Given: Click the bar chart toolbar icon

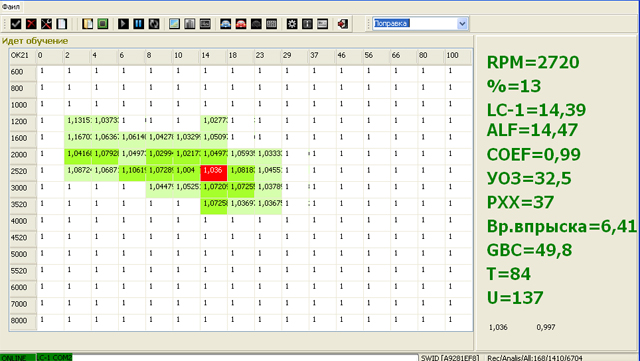Looking at the screenshot, I should coord(190,24).
